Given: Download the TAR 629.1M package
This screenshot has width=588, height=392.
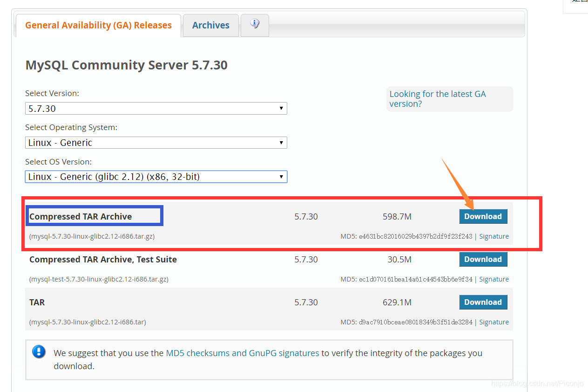Looking at the screenshot, I should coord(483,302).
